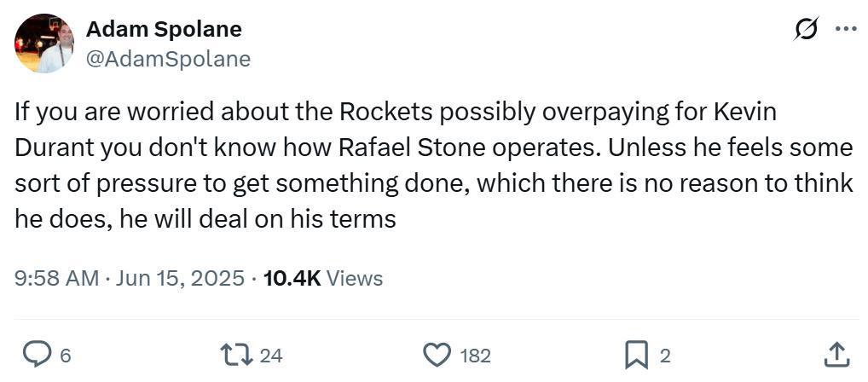Viewport: 868px width, 382px height.
Task: Click the 182 likes count
Action: [475, 356]
